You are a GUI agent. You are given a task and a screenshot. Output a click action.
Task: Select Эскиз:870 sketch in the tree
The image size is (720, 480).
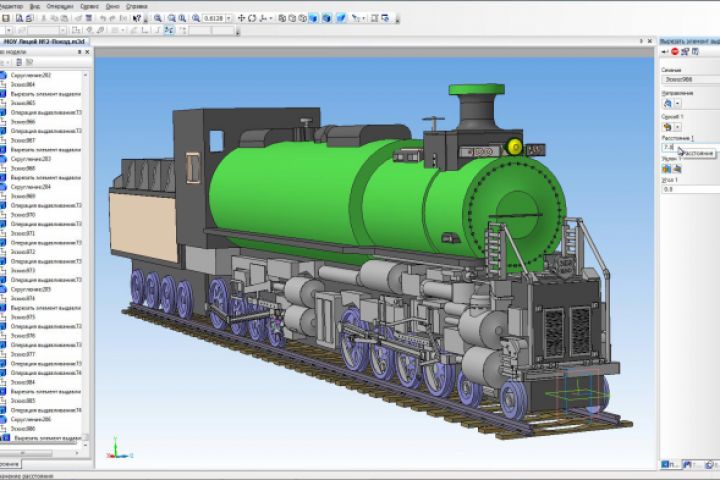click(22, 215)
